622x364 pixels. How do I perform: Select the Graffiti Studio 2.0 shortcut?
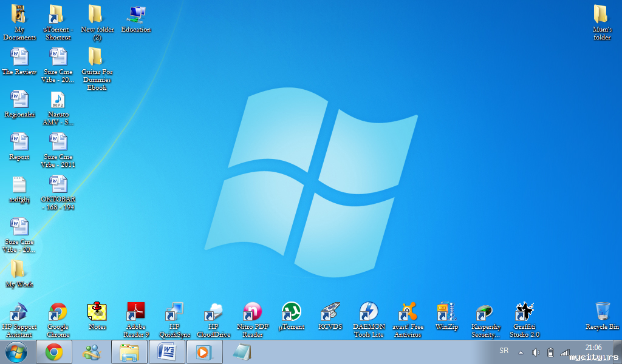coord(524,312)
